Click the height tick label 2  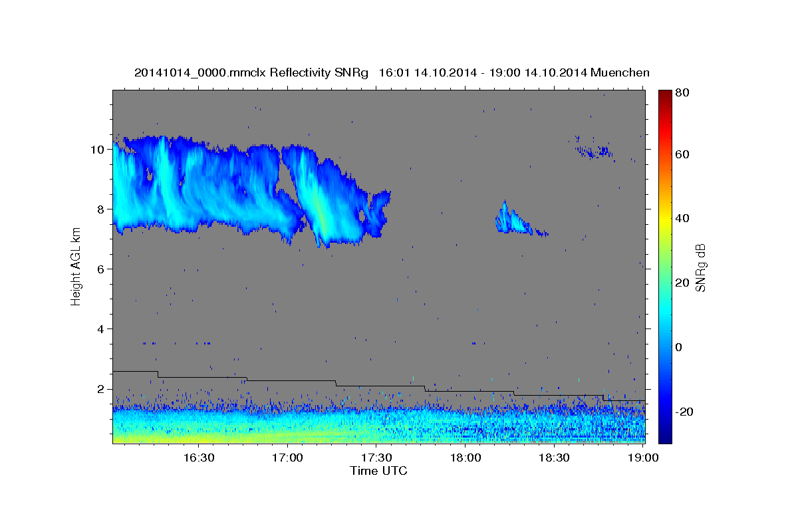point(101,389)
